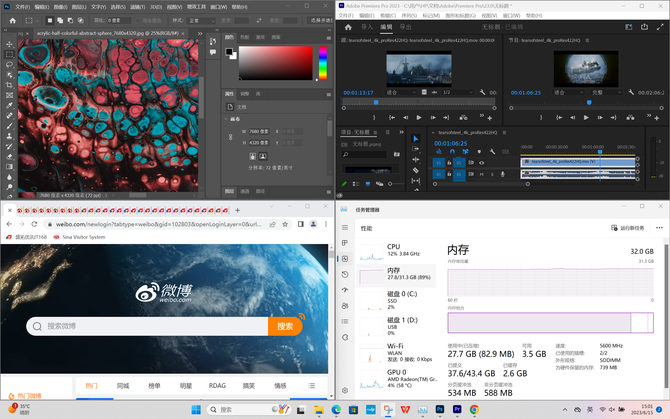Select the Brush tool in Photoshop
The height and width of the screenshot is (419, 670).
point(9,126)
